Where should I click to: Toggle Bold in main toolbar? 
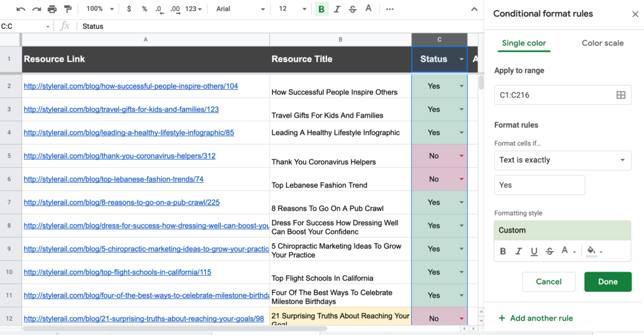point(321,9)
